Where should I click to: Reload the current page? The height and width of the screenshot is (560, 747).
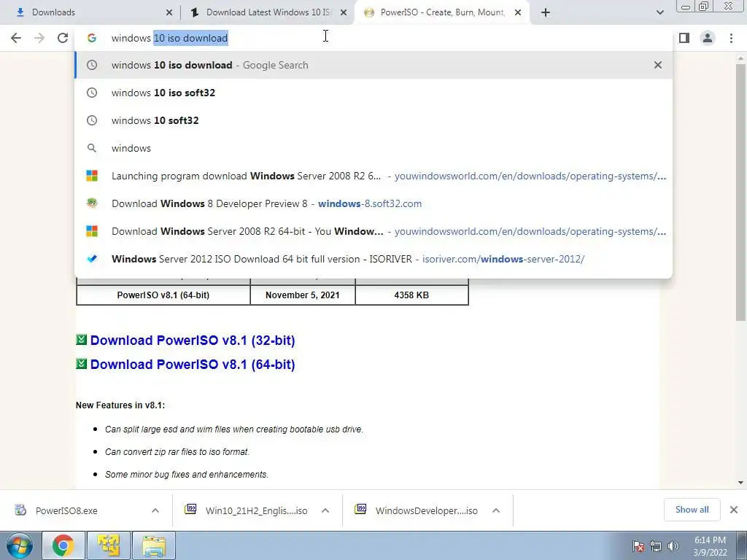click(63, 38)
